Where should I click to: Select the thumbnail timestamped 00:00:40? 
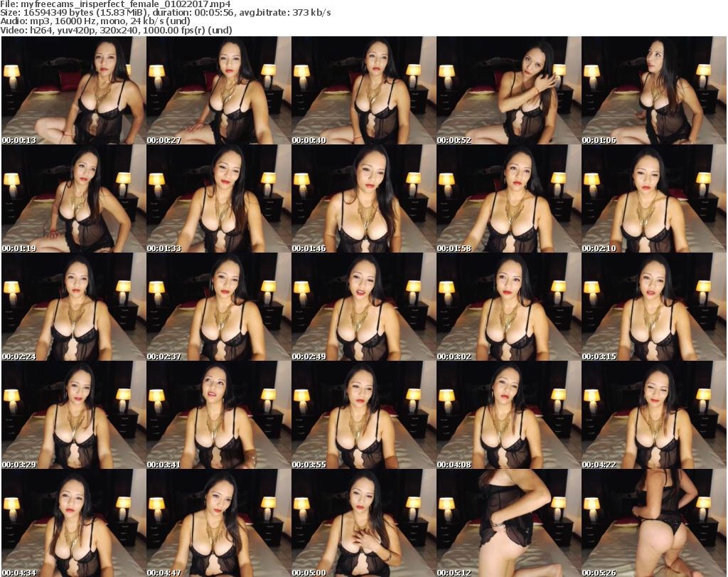point(363,90)
